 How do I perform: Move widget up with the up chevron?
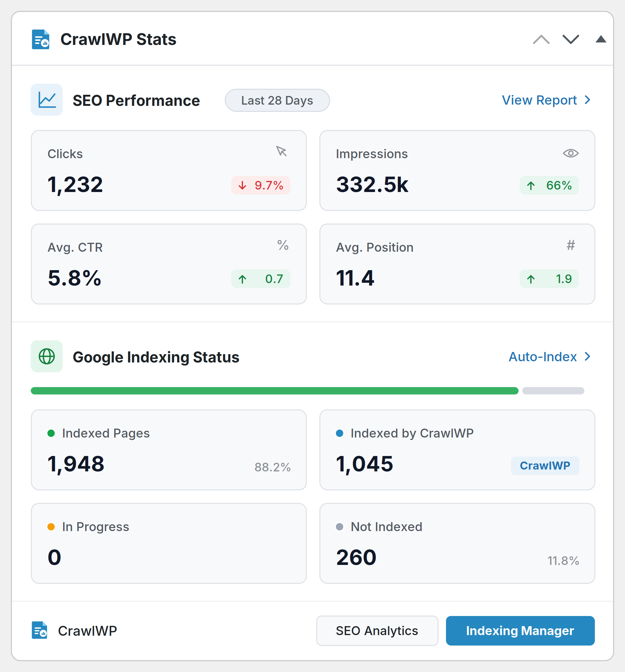coord(541,39)
